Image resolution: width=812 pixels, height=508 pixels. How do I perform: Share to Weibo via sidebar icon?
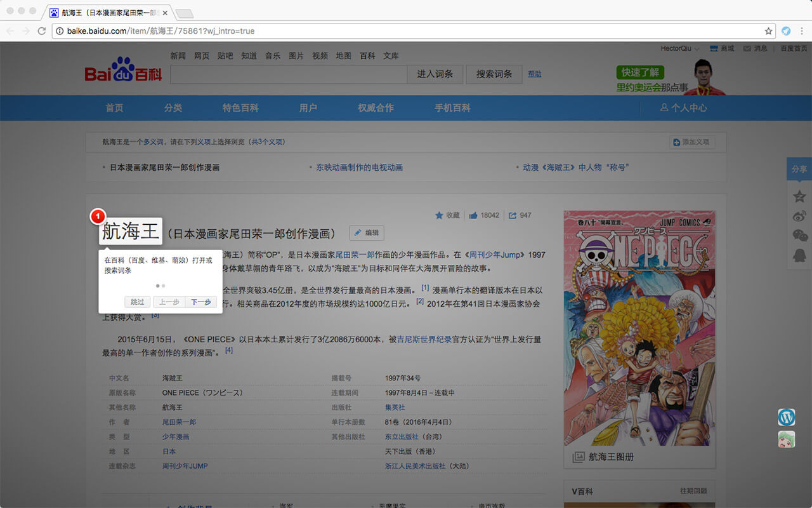799,216
